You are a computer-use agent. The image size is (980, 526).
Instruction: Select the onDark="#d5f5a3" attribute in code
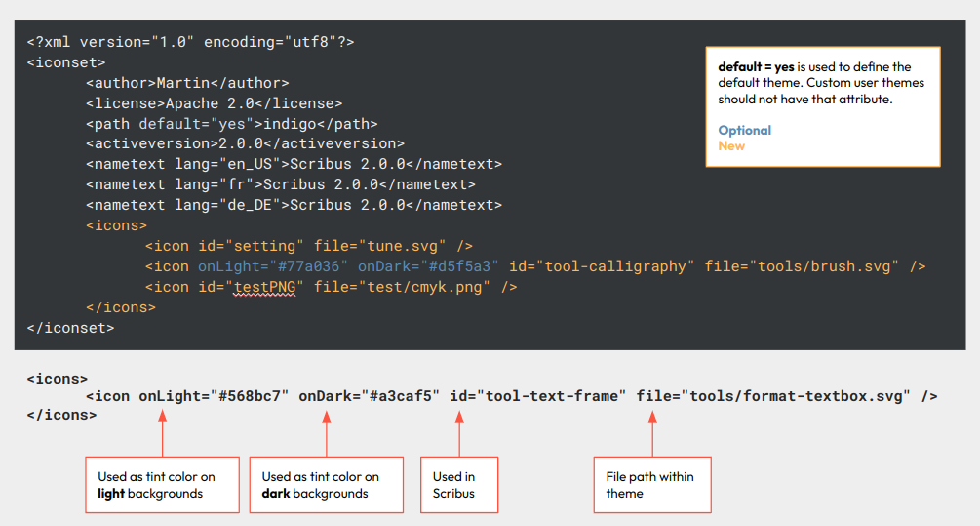(x=429, y=266)
